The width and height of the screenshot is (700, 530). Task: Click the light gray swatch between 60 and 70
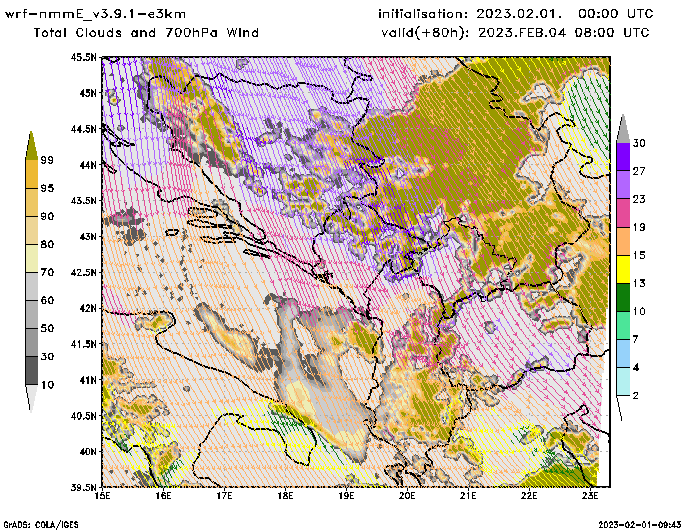(x=31, y=287)
